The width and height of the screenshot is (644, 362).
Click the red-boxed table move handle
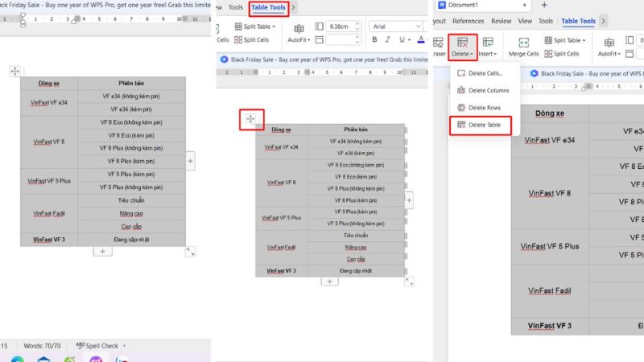point(250,119)
